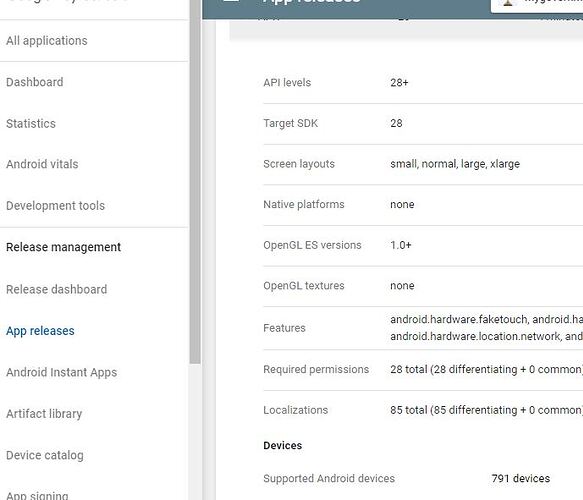The width and height of the screenshot is (583, 500).
Task: Click the Devices section heading
Action: (x=283, y=445)
